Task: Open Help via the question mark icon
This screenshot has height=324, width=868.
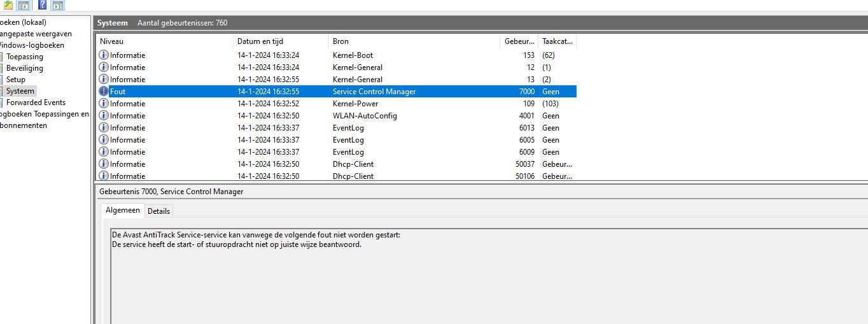Action: coord(42,5)
